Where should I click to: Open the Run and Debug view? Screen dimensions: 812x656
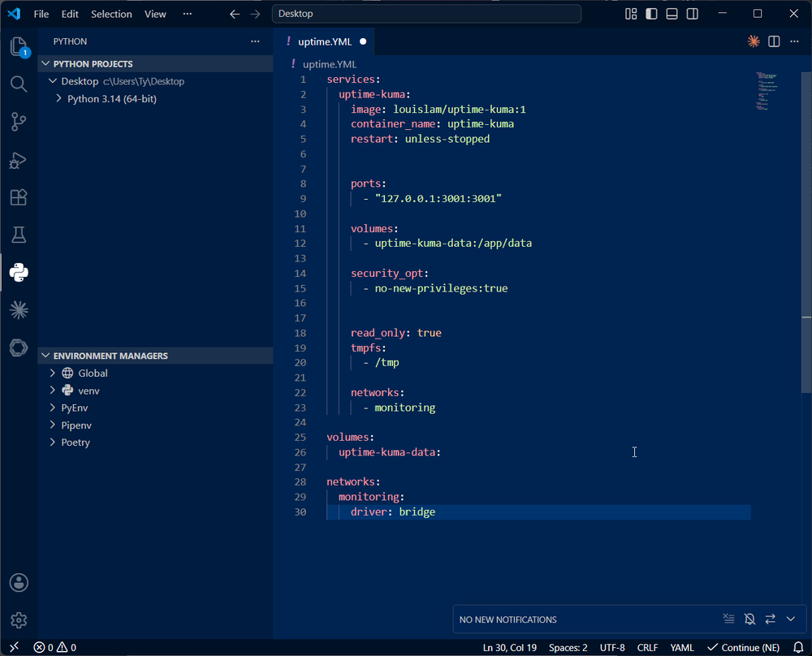19,160
